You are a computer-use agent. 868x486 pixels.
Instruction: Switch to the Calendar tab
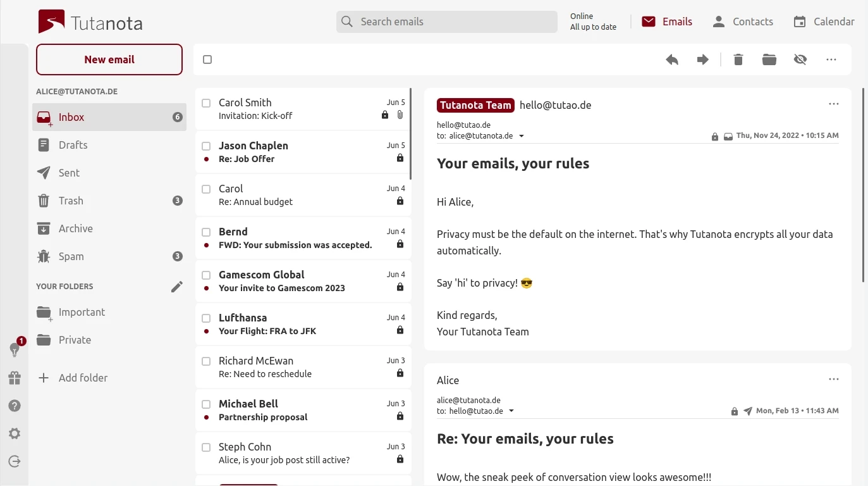(824, 22)
